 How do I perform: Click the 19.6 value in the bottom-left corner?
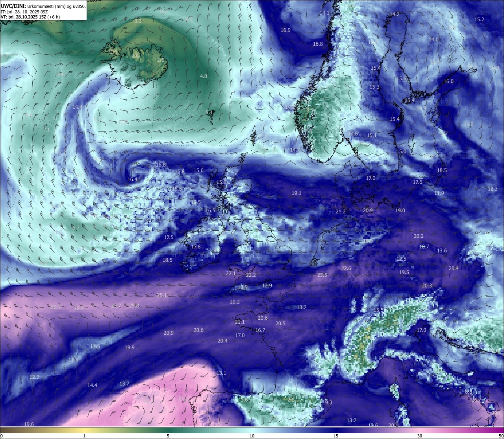29,424
